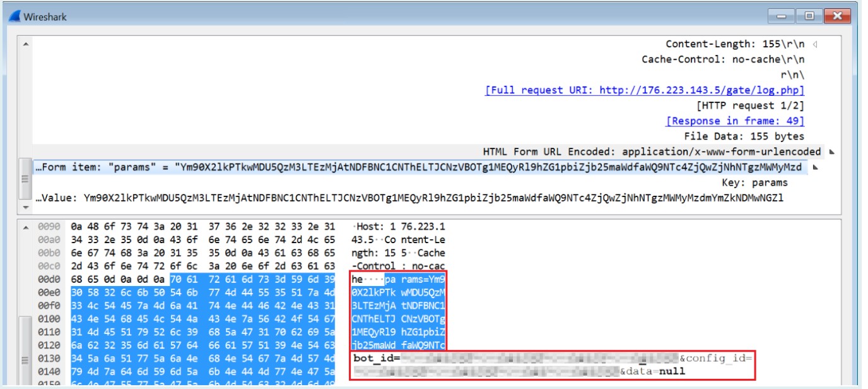Screen dimensions: 868x389
Task: Select the Key: params line
Action: pyautogui.click(x=754, y=183)
